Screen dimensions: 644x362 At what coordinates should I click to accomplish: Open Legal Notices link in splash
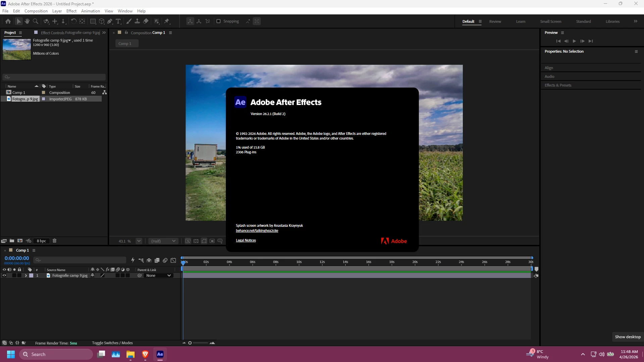click(246, 240)
